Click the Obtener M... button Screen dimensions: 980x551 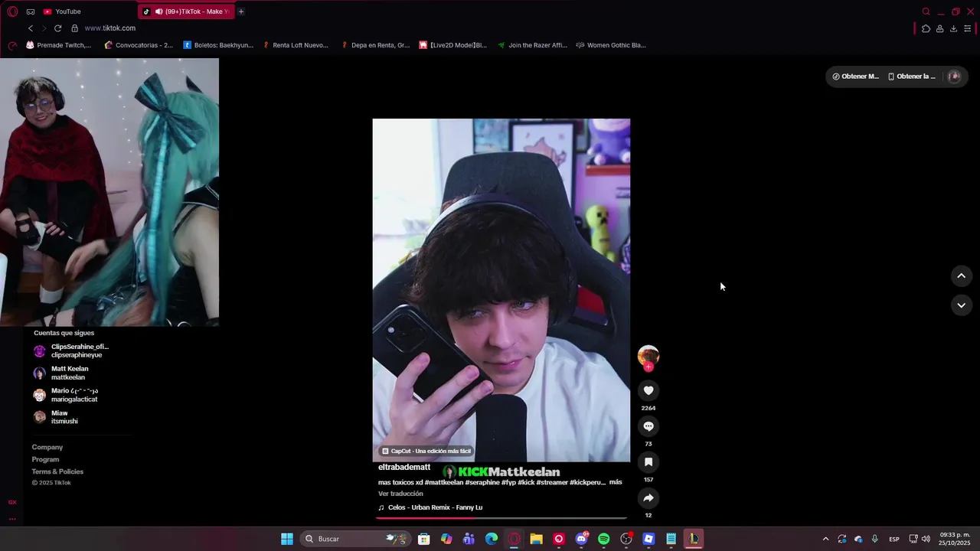coord(855,77)
